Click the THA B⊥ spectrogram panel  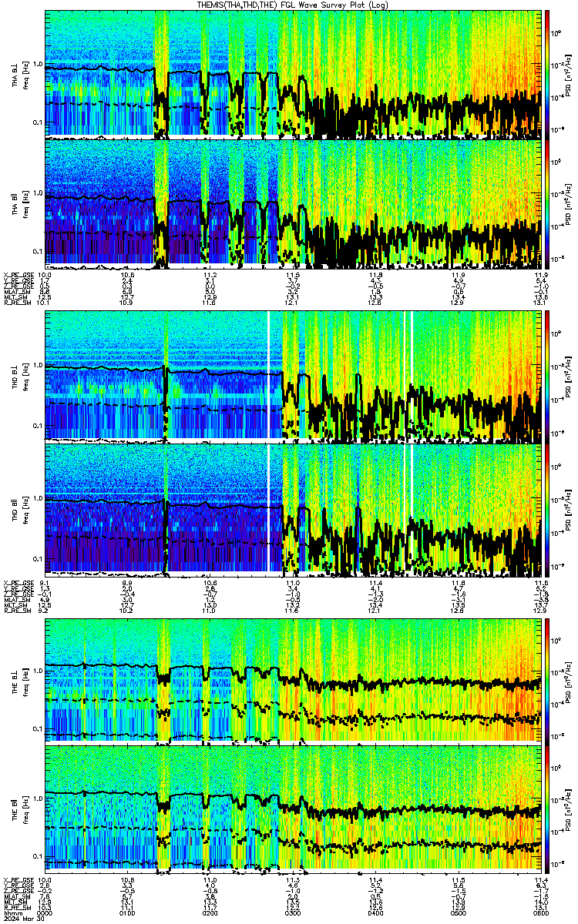tap(293, 74)
